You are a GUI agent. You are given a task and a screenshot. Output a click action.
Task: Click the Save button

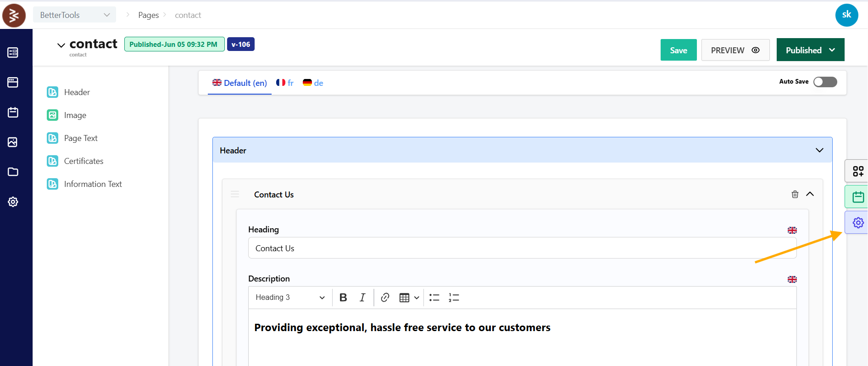coord(678,50)
